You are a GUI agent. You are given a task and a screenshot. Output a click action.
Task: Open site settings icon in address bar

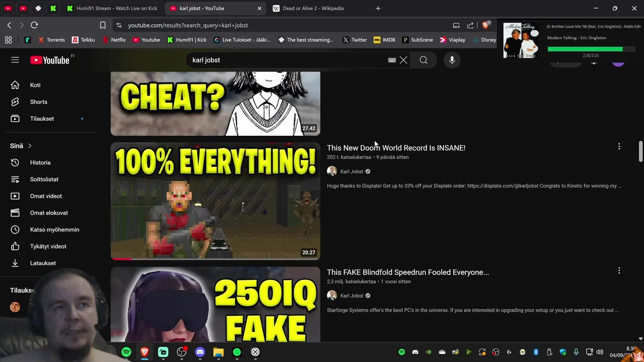[x=119, y=25]
